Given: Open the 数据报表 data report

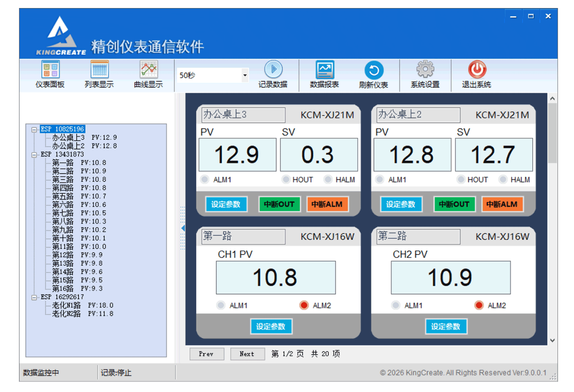Looking at the screenshot, I should point(324,75).
